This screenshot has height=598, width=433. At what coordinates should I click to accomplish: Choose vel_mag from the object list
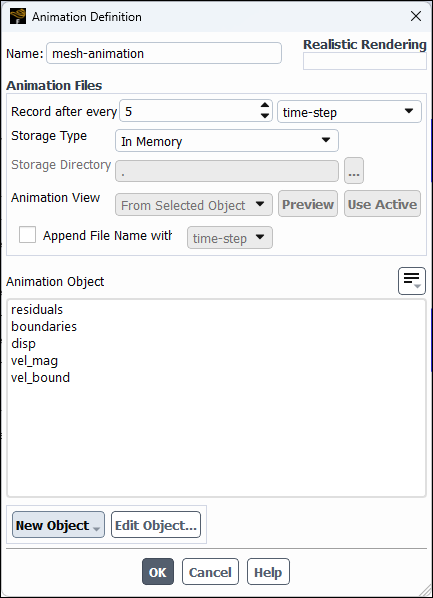click(x=34, y=360)
